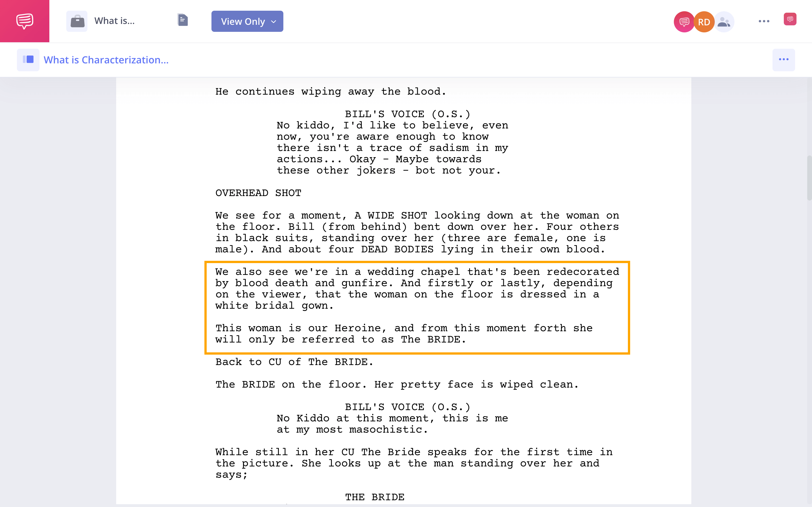Click the three-dot menu icon top-right

click(764, 21)
